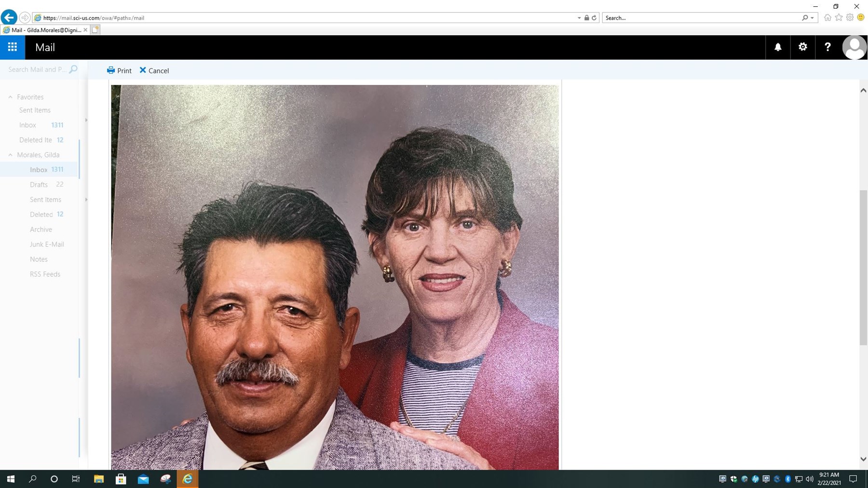Open the Office app launcher grid
The height and width of the screenshot is (488, 868).
tap(13, 47)
